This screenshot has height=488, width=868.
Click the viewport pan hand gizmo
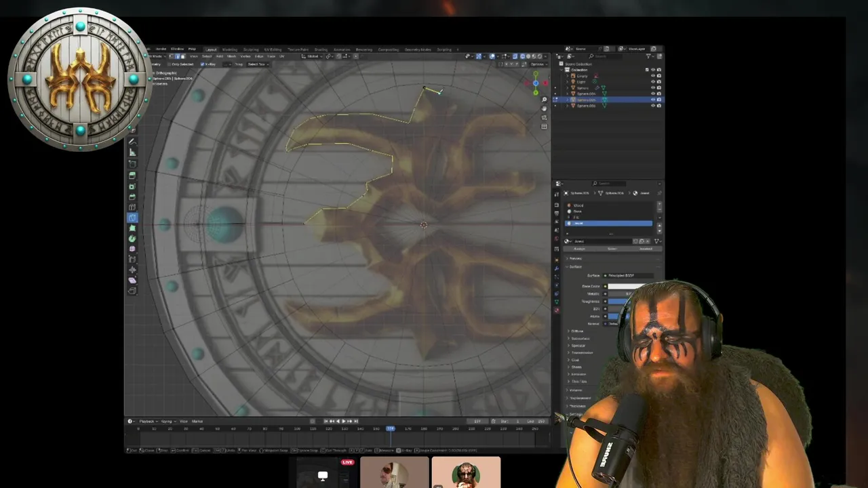tap(544, 108)
